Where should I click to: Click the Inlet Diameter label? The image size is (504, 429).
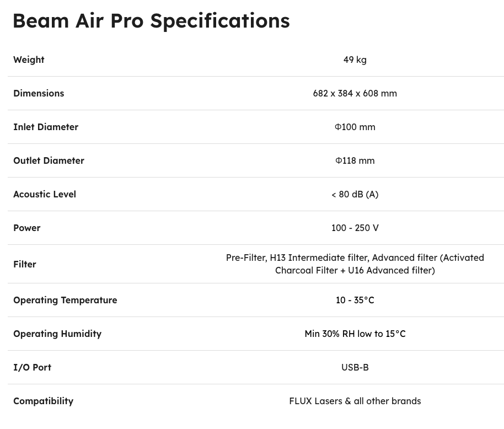(46, 127)
